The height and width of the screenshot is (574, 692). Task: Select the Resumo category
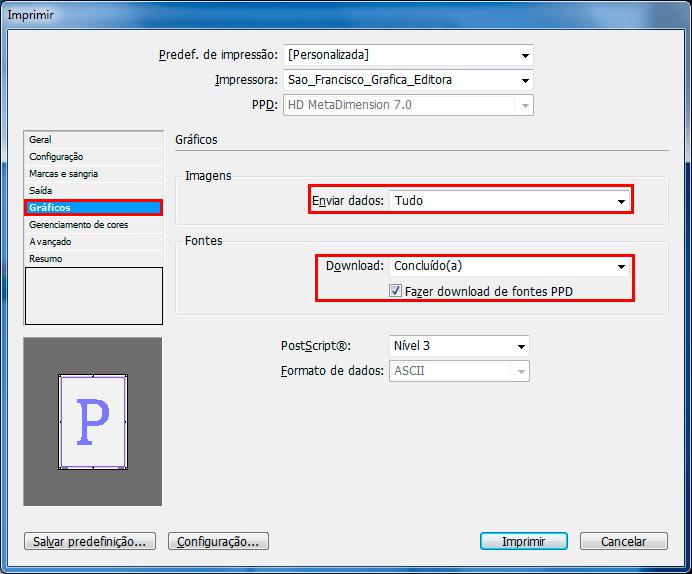[x=94, y=259]
